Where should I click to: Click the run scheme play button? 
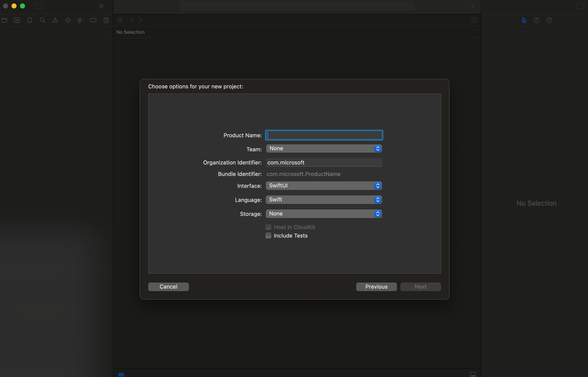(x=101, y=6)
